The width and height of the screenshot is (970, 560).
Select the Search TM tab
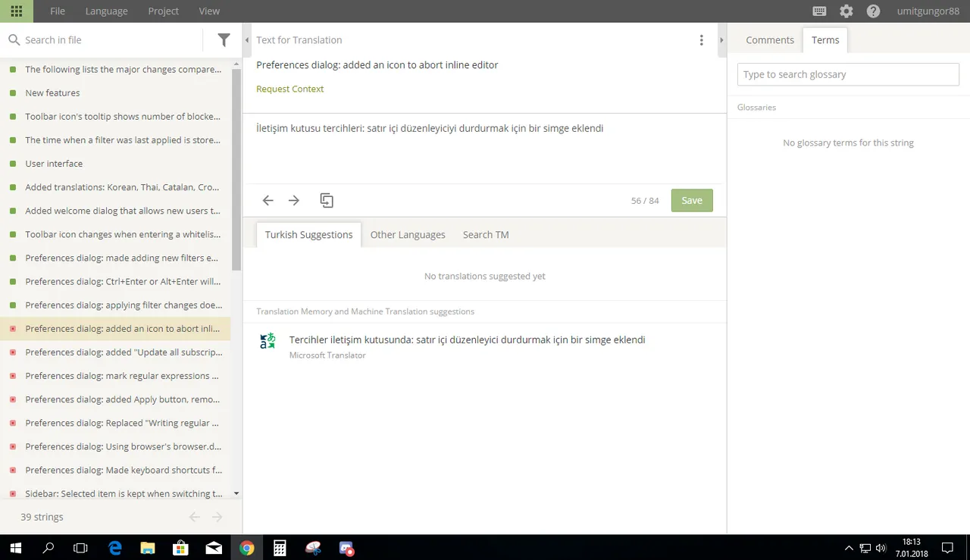486,235
